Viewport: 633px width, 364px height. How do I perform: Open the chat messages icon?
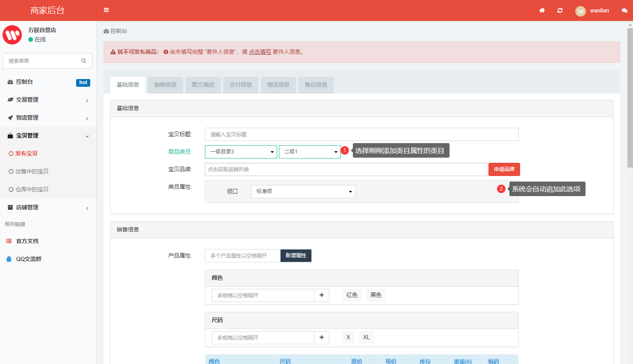[x=624, y=11]
